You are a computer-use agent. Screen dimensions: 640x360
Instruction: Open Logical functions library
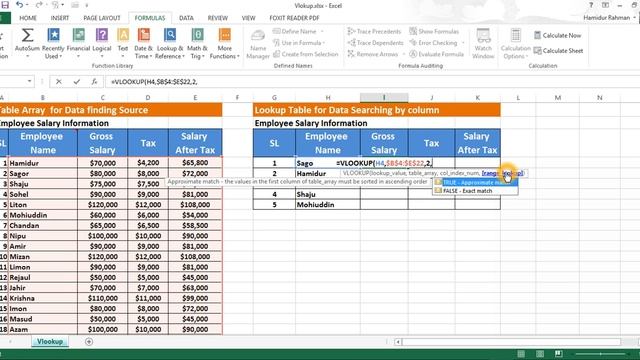tap(102, 44)
